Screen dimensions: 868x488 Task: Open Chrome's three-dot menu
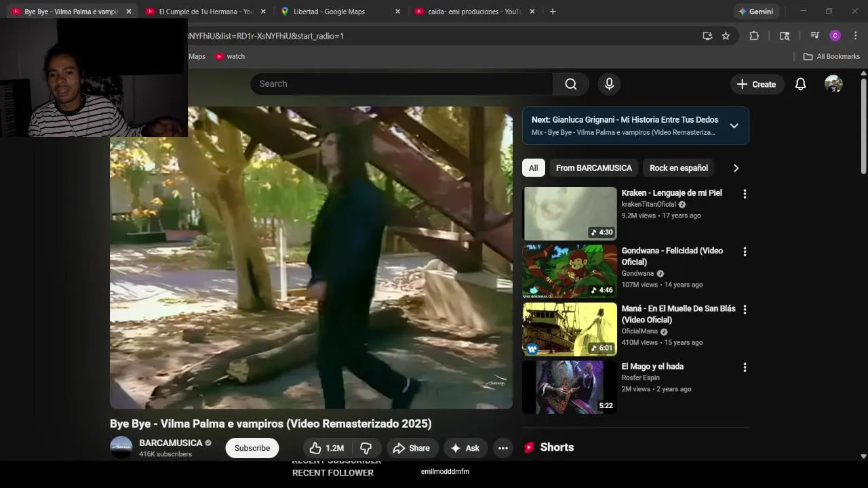[856, 36]
